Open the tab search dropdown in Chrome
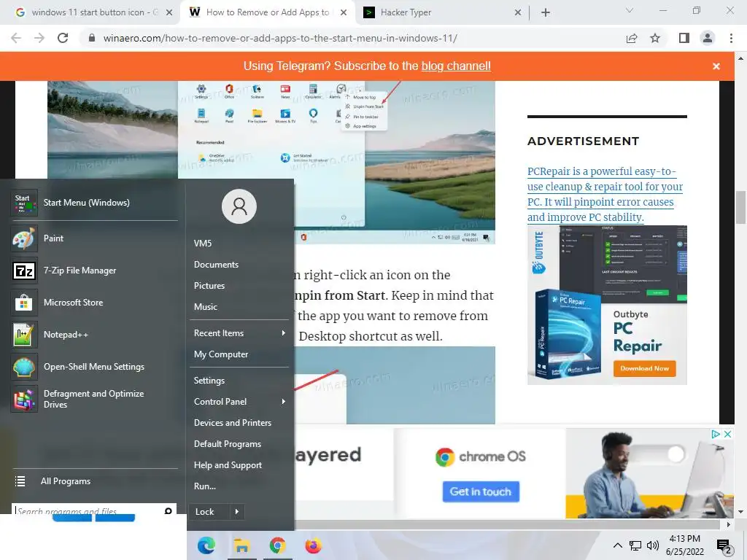Image resolution: width=747 pixels, height=560 pixels. point(630,10)
